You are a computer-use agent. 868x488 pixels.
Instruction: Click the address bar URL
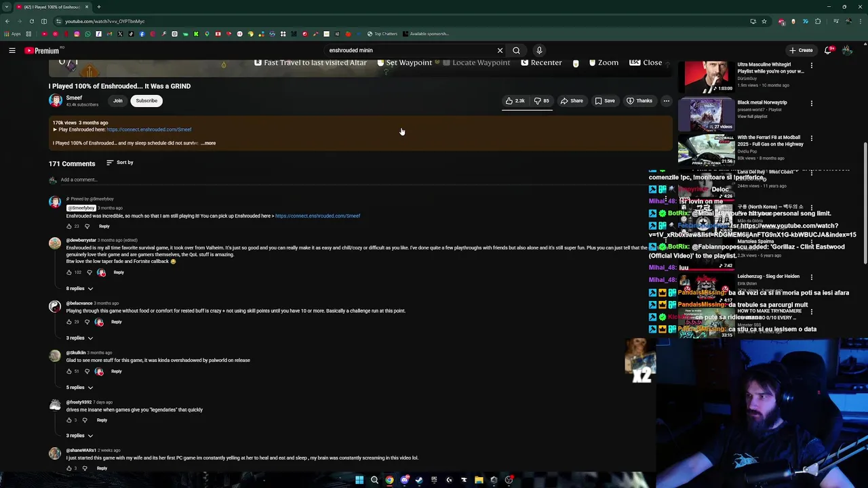(x=105, y=21)
